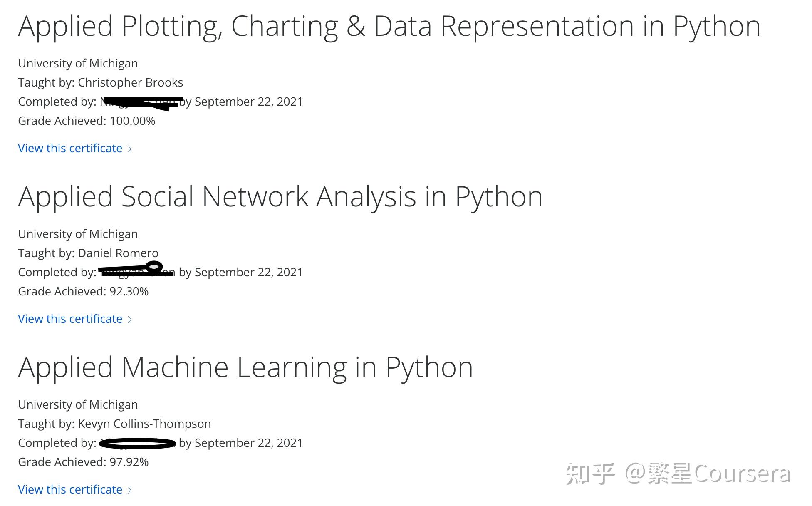
Task: Click the arrow after the Machine Learning certificate link
Action: click(x=129, y=489)
